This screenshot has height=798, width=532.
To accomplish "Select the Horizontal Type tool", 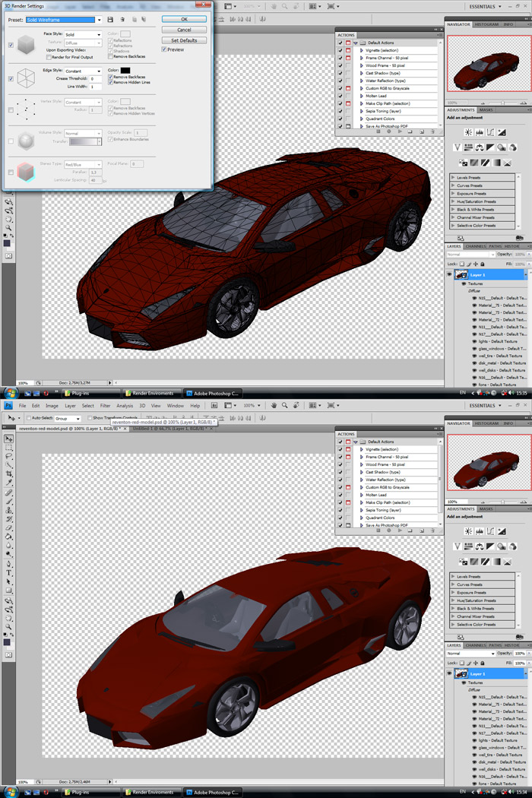I will point(8,572).
